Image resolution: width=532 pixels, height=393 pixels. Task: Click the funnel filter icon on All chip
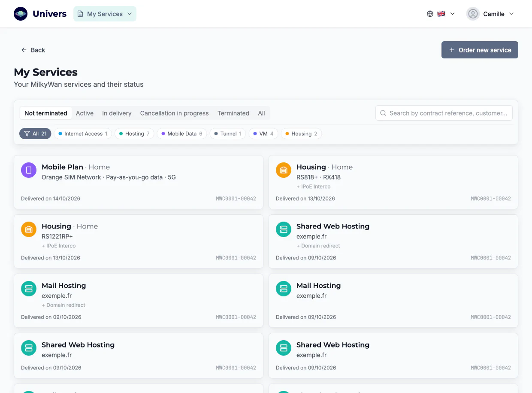[27, 134]
